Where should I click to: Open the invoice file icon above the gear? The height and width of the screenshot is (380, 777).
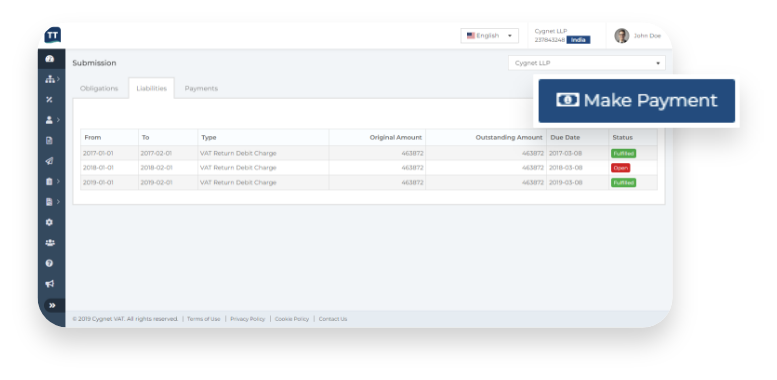coord(49,202)
